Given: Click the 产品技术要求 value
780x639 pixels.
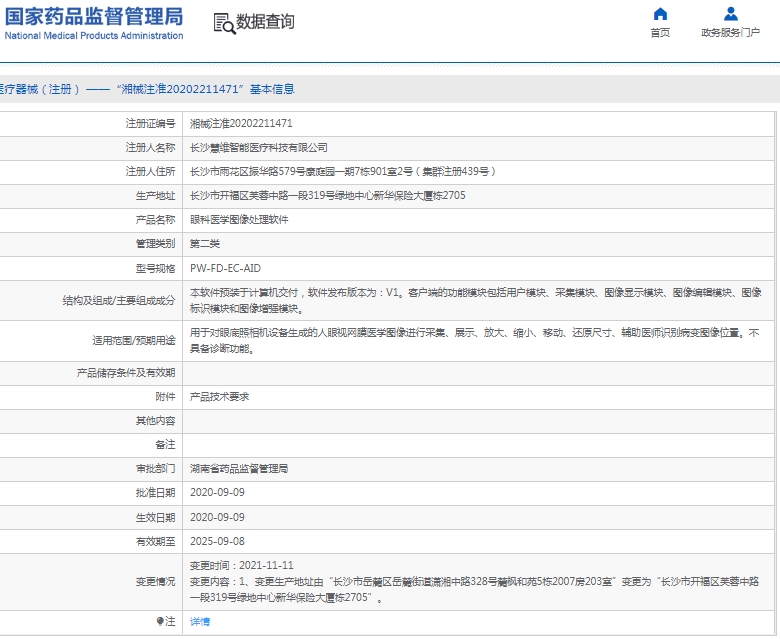Looking at the screenshot, I should pyautogui.click(x=219, y=397).
